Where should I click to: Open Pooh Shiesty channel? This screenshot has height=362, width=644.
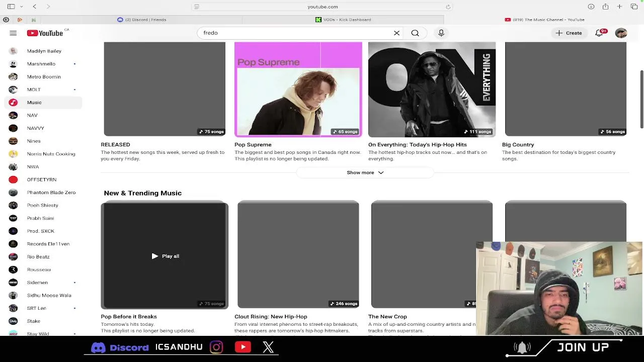point(43,205)
